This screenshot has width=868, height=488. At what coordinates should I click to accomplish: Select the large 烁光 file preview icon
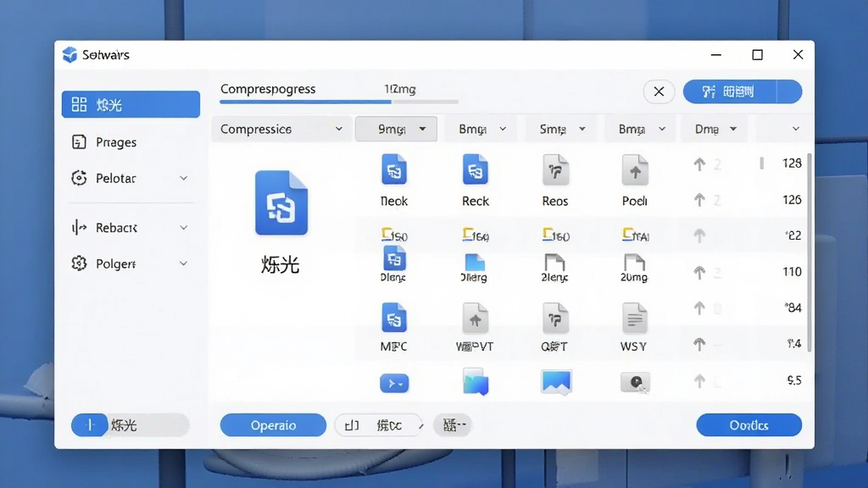tap(281, 202)
